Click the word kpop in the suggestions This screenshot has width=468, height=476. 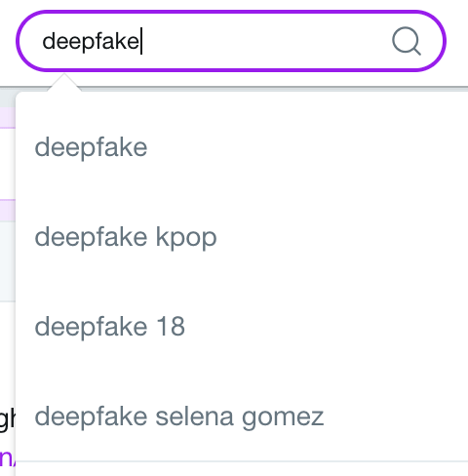tap(186, 238)
